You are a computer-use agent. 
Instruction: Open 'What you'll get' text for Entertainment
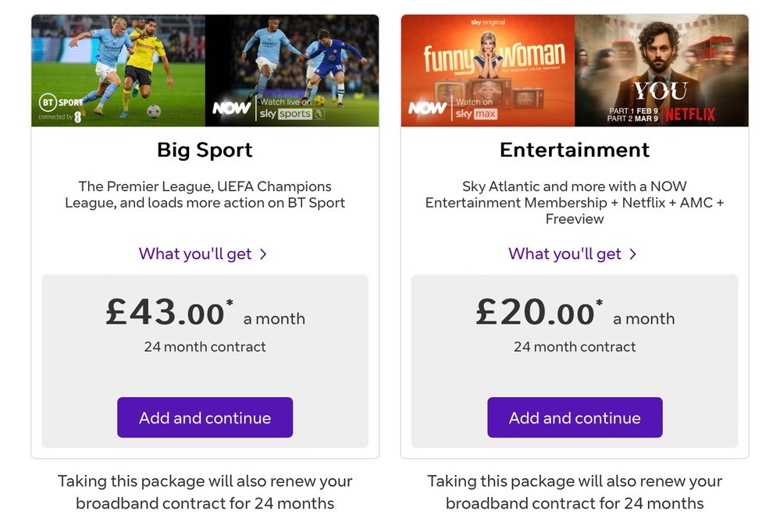[565, 254]
